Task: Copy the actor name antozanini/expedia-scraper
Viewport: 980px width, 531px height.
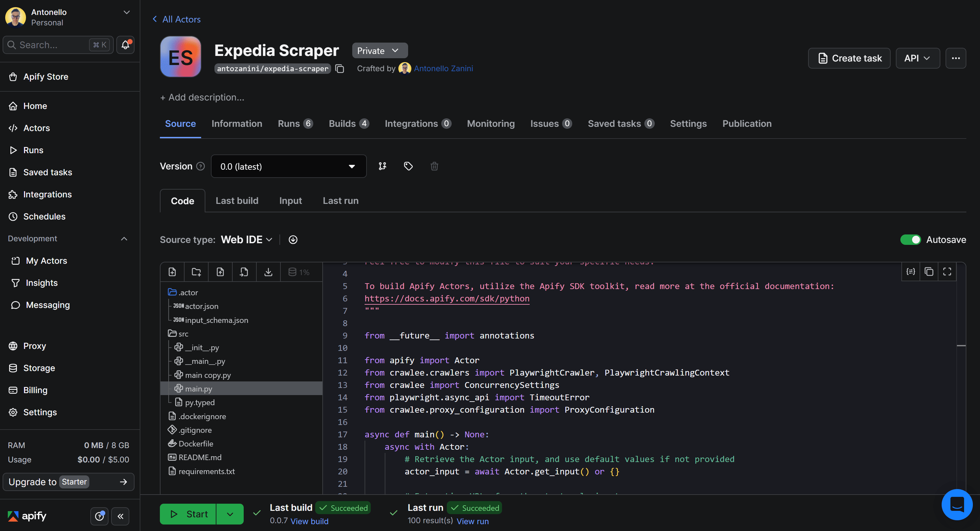Action: [x=340, y=69]
